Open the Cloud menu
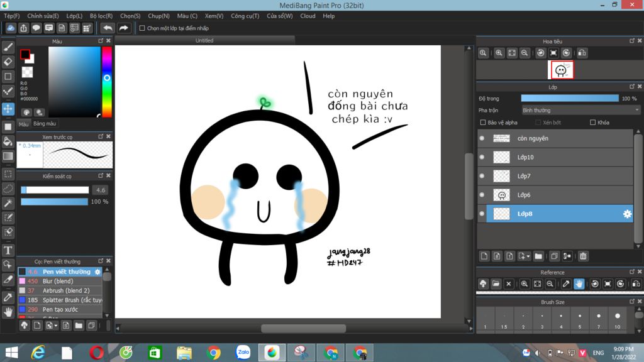 tap(308, 16)
